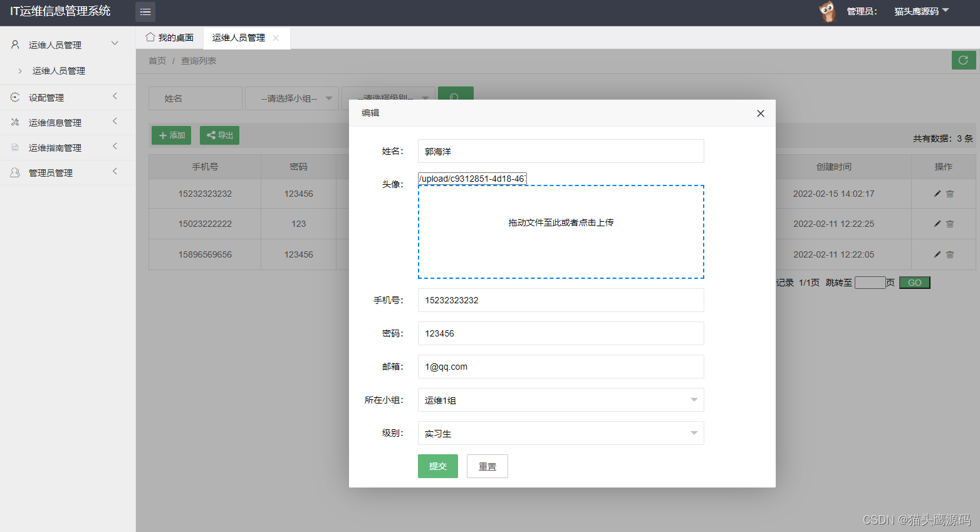Close the 编辑 dialog with X

tap(761, 113)
